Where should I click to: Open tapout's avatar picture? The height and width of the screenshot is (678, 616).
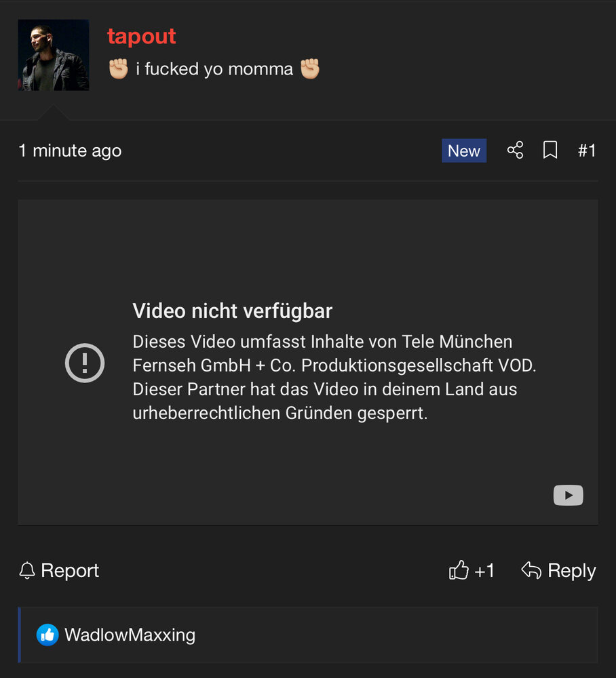[x=54, y=55]
